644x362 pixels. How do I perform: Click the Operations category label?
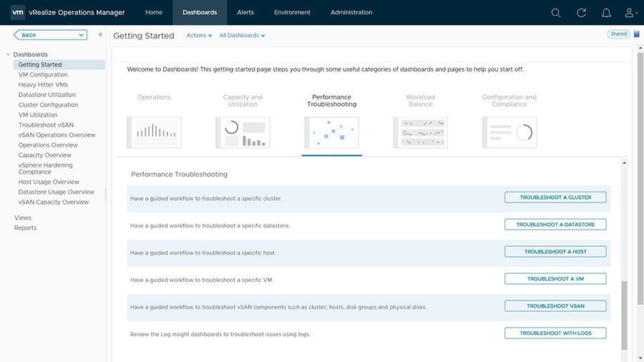coord(154,97)
